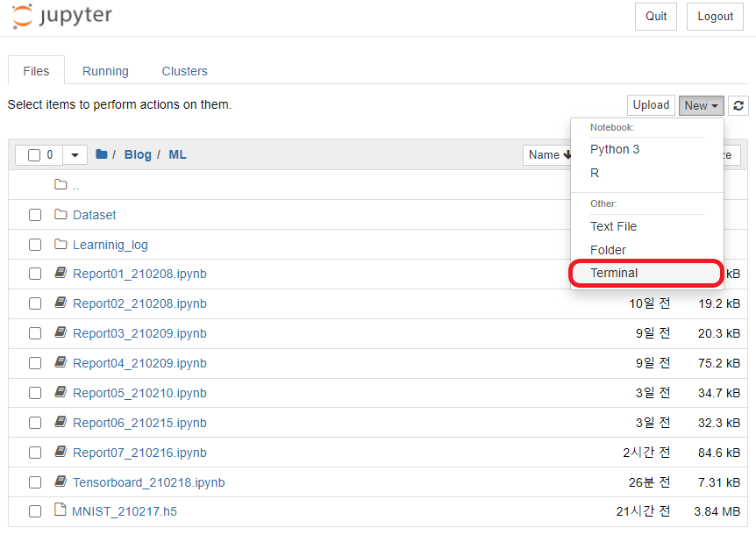Click the Dataset folder icon
Screen dimensions: 756x535
tap(61, 215)
